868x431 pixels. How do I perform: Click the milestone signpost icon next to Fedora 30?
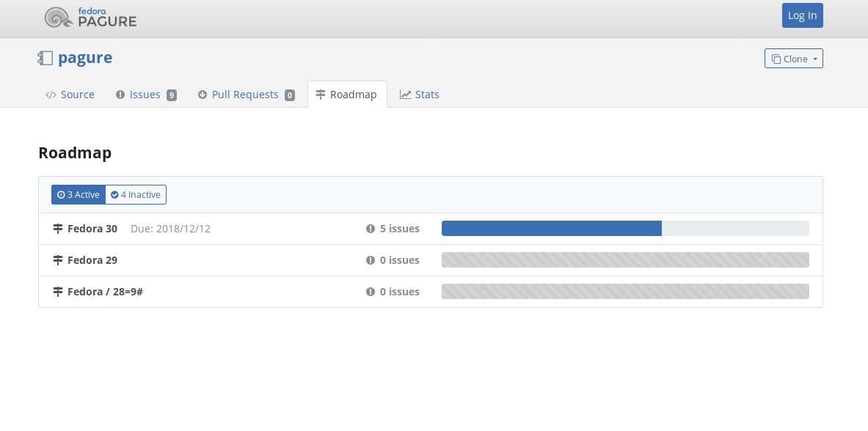[x=57, y=229]
